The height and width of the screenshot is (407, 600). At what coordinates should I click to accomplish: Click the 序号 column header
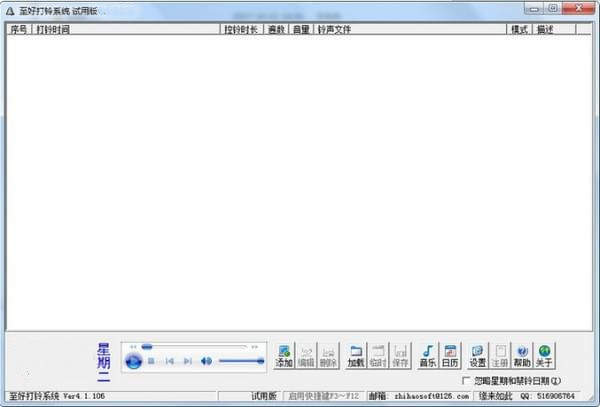pos(19,30)
